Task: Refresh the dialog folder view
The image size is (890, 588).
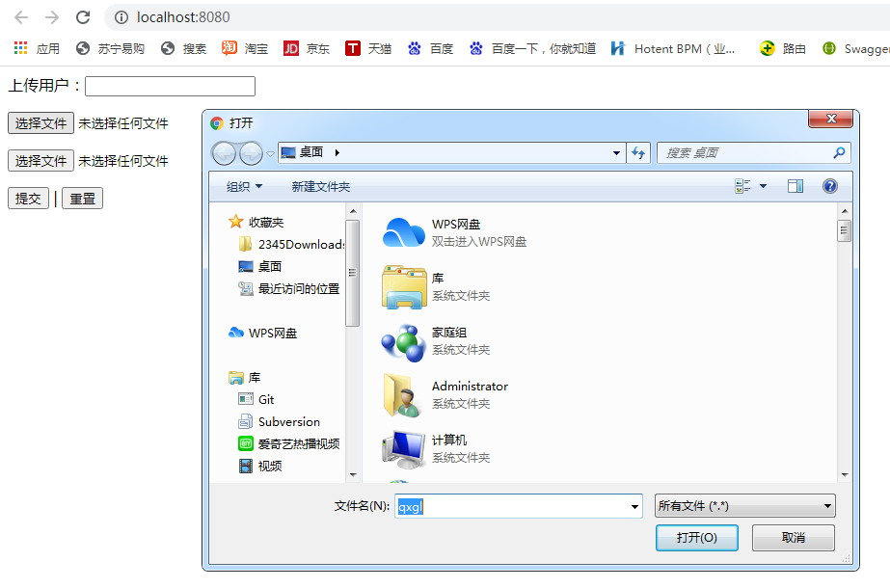Action: pos(638,152)
